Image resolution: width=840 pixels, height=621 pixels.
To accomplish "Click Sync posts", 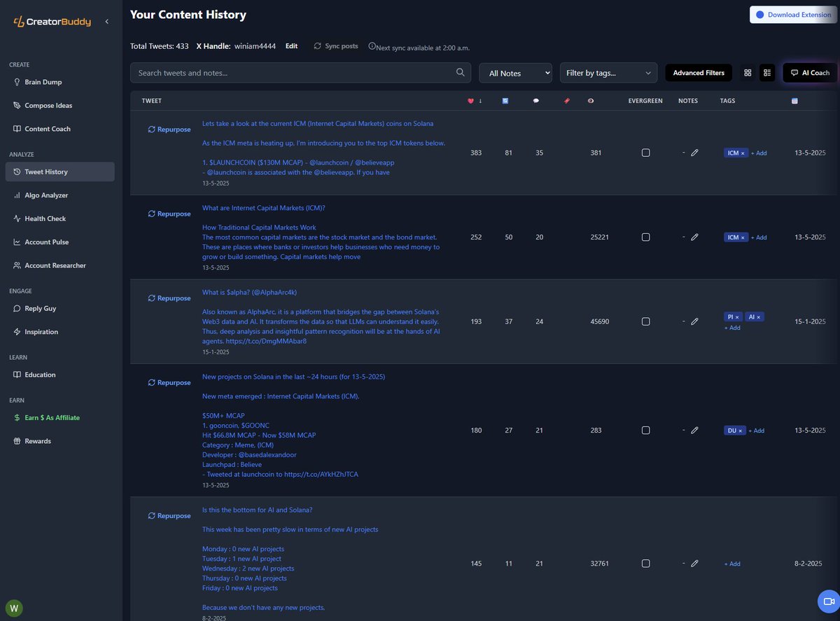I will [336, 46].
